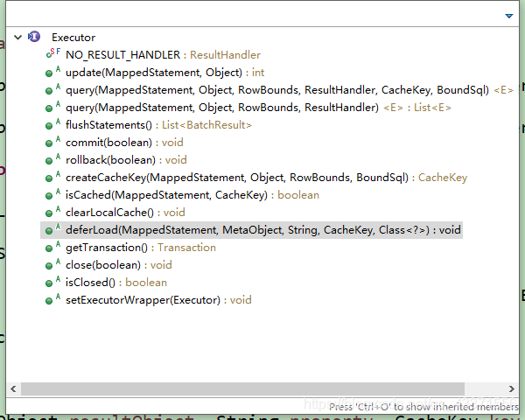Click the flushStatements method icon
Image resolution: width=525 pixels, height=420 pixels.
[53, 124]
